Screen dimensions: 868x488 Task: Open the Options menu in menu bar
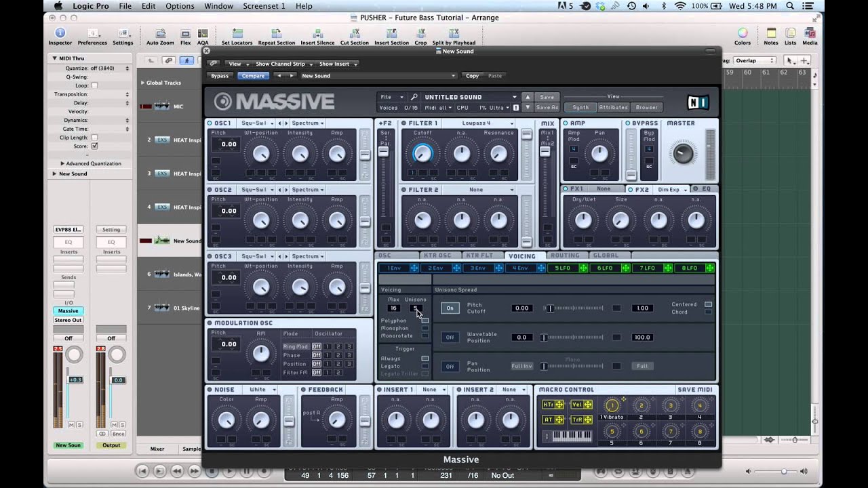[x=180, y=6]
